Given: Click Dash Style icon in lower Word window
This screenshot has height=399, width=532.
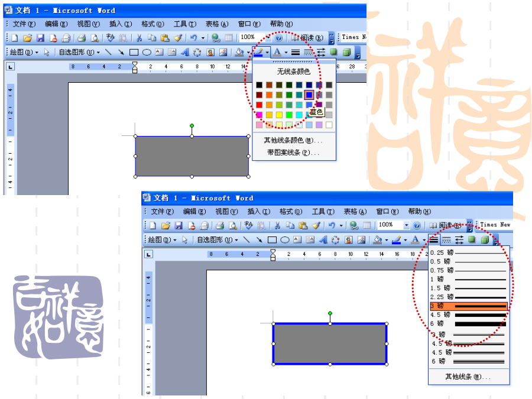Looking at the screenshot, I should (446, 240).
